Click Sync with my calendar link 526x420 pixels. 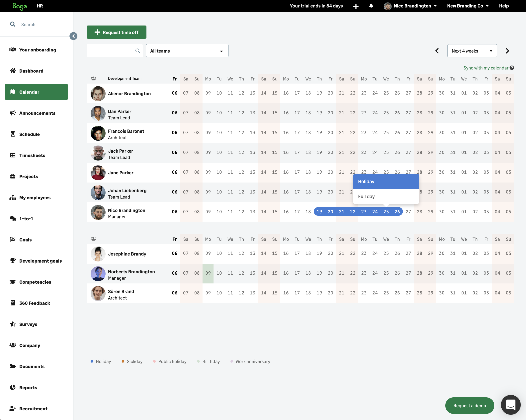[486, 68]
